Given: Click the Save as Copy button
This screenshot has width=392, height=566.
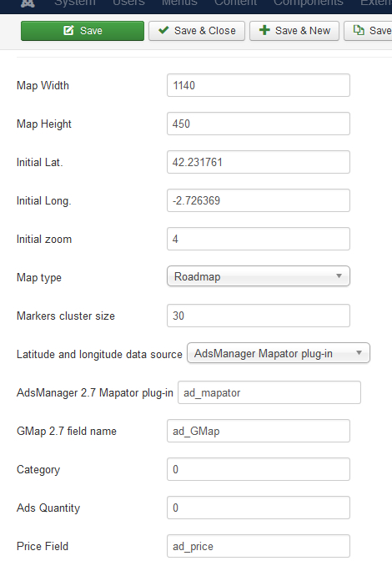Looking at the screenshot, I should click(x=368, y=31).
